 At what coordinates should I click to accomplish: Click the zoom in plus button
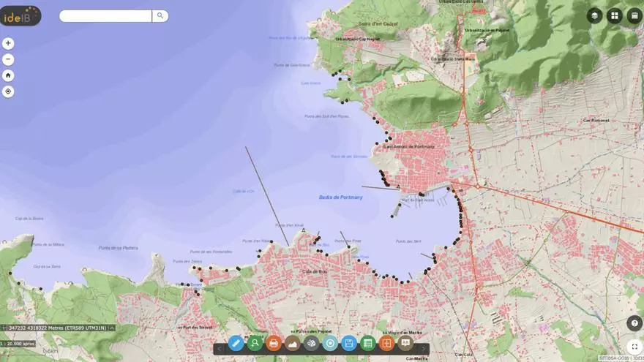tap(8, 43)
